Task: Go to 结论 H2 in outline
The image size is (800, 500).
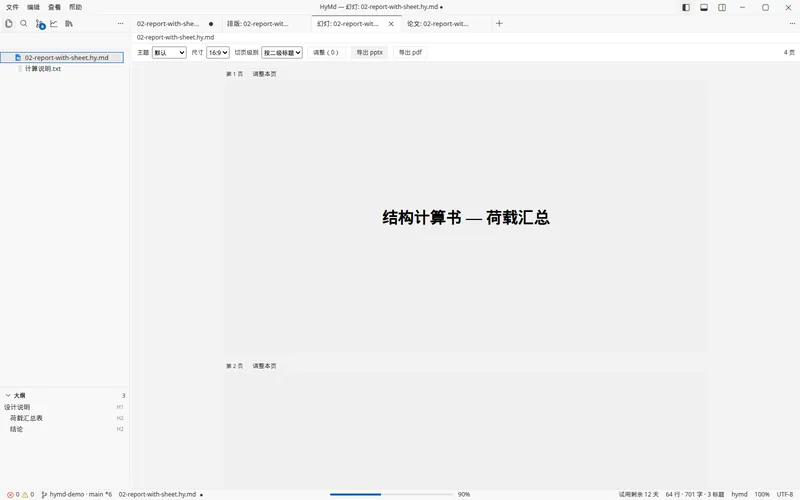Action: click(64, 429)
